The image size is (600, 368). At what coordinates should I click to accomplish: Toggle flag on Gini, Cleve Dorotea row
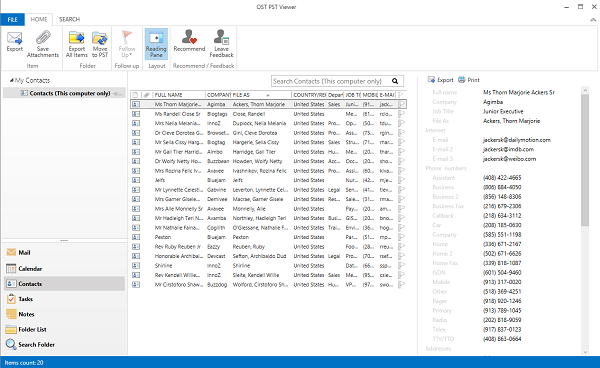[401, 133]
